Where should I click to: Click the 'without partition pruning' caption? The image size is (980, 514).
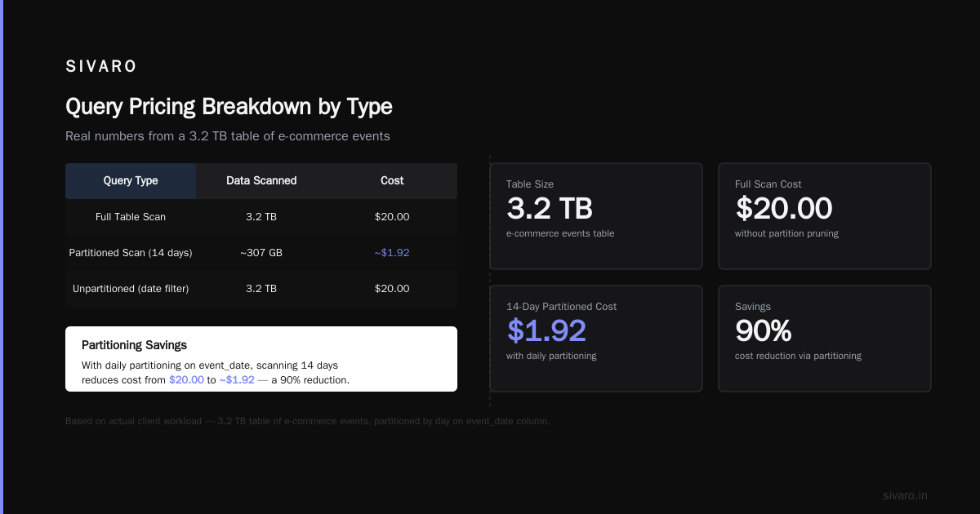click(786, 233)
